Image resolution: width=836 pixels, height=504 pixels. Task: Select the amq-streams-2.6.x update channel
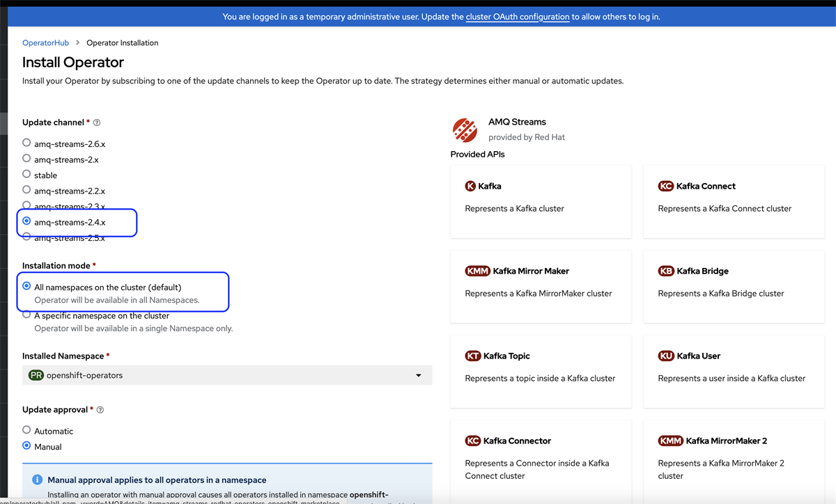click(26, 143)
